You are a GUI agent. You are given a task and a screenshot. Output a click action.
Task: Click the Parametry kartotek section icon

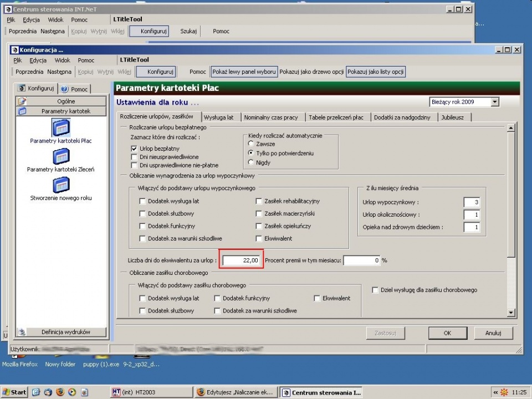click(22, 111)
